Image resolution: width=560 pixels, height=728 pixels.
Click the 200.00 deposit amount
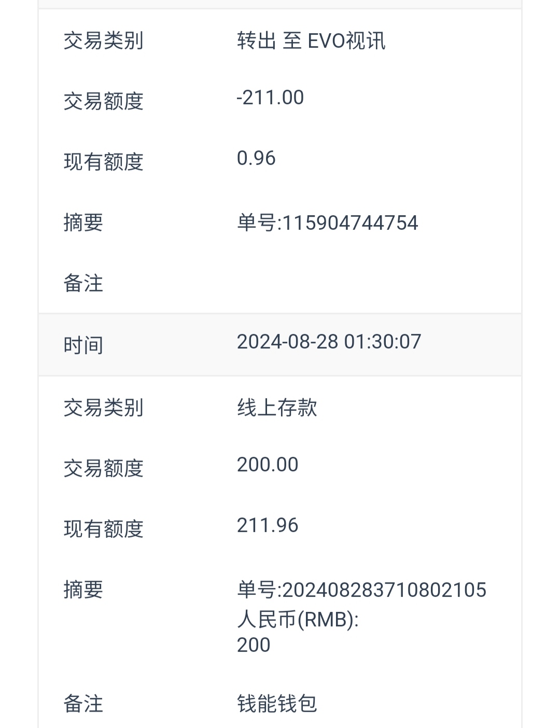pyautogui.click(x=268, y=465)
